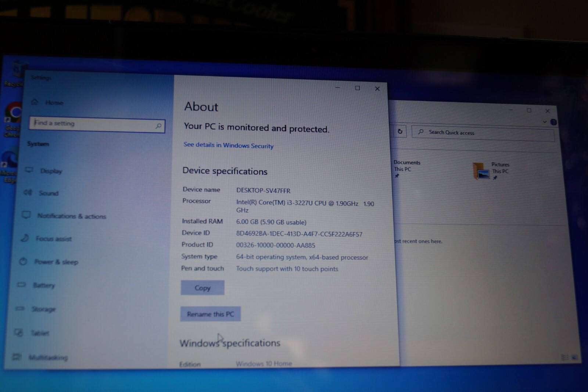The image size is (588, 392).
Task: Open Google Chrome desktop shortcut
Action: [13, 119]
